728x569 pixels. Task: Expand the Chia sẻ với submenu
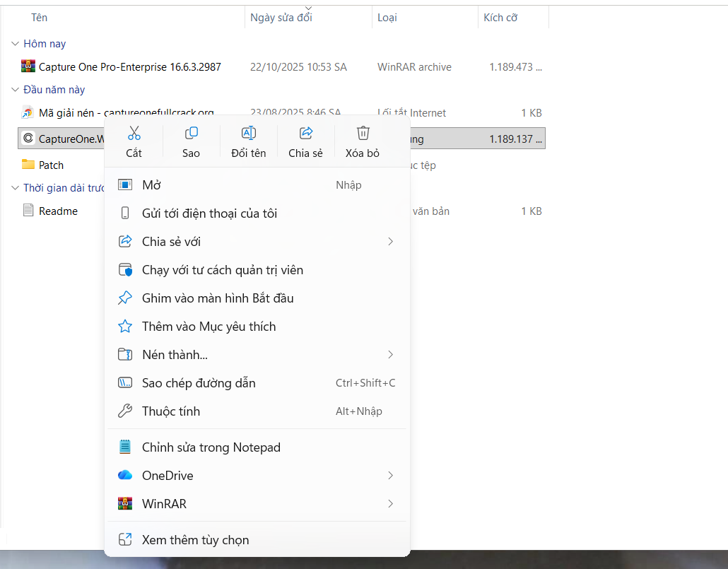171,242
